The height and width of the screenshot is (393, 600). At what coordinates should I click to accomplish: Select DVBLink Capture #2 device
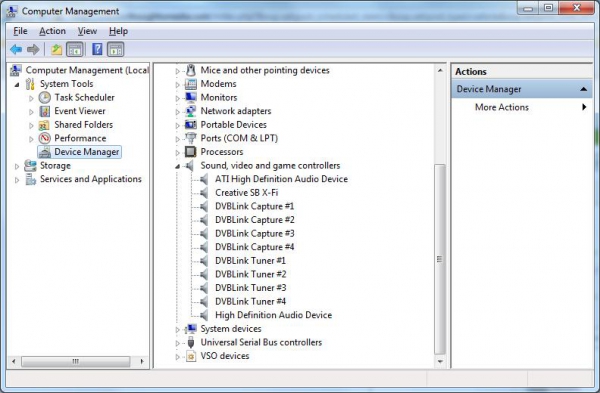click(254, 220)
